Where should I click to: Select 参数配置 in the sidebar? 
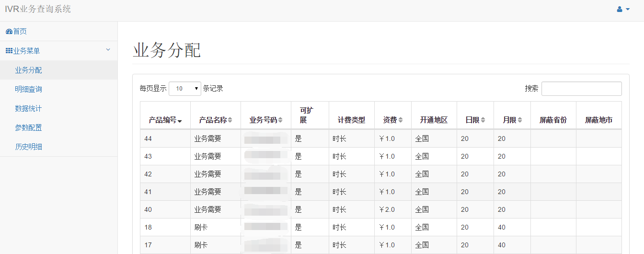point(28,127)
